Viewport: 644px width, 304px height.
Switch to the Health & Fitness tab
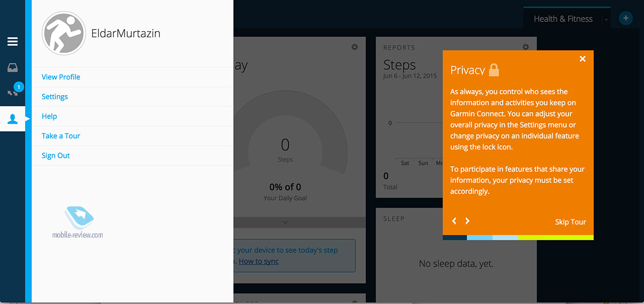click(563, 19)
